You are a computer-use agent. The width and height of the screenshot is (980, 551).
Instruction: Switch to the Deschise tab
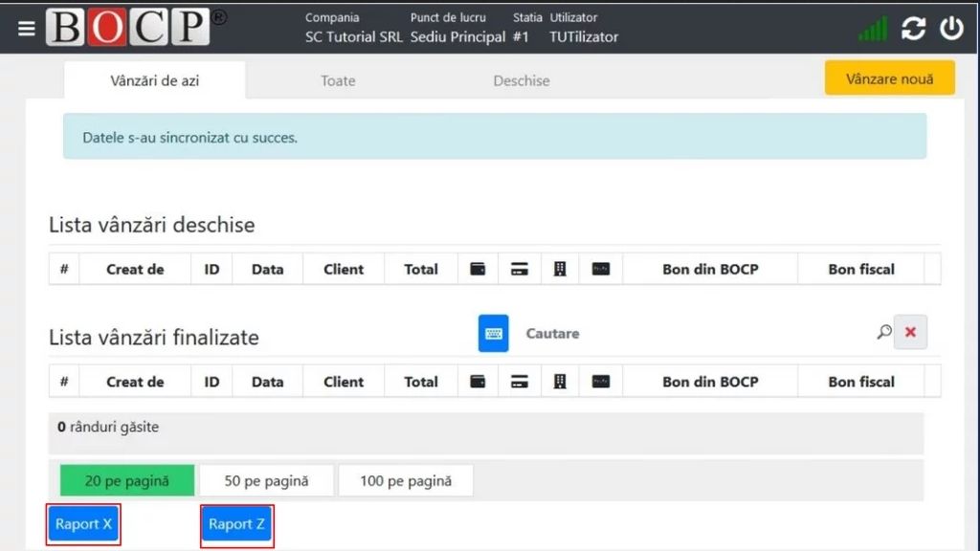(x=522, y=81)
